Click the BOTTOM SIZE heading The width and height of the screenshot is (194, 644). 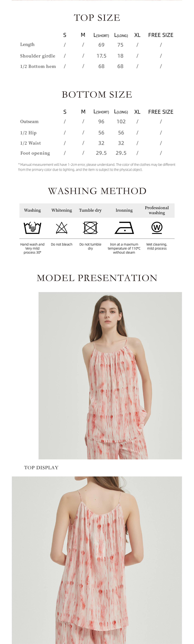pyautogui.click(x=97, y=95)
